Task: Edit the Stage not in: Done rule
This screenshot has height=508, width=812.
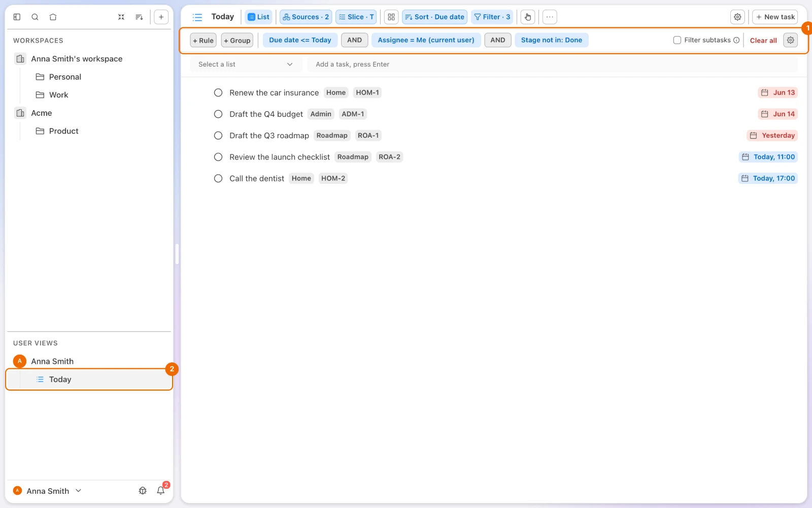Action: coord(552,40)
